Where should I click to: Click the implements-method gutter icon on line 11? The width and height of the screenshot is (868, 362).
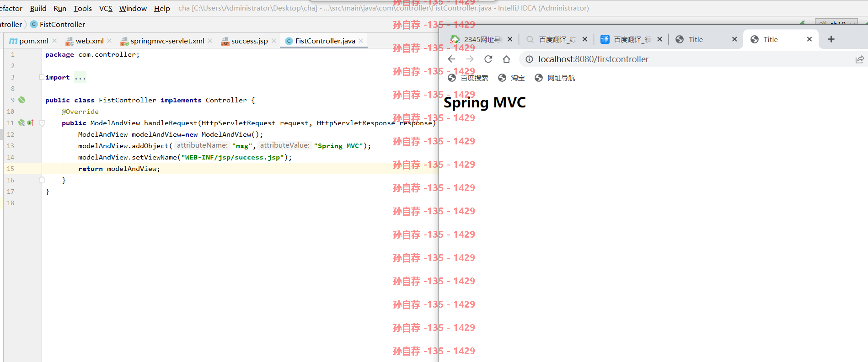[31, 122]
